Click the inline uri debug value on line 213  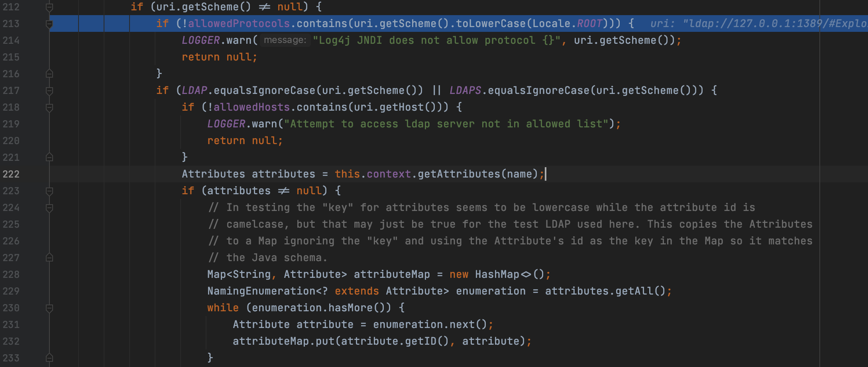click(757, 23)
